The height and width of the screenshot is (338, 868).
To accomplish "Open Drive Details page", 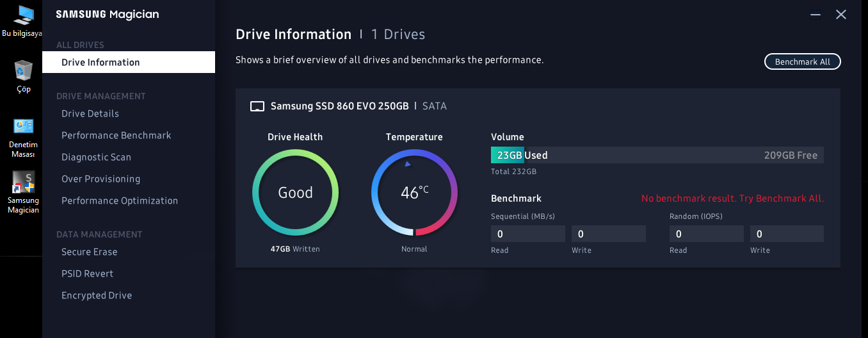I will (90, 113).
